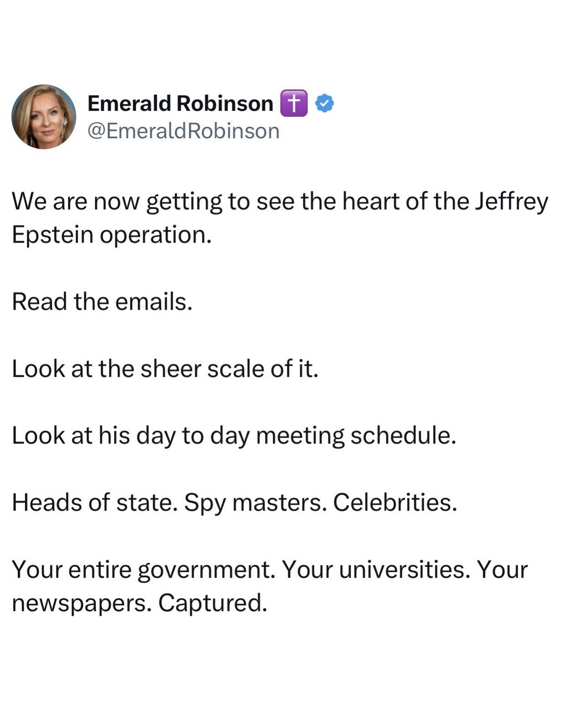Open the @EmeraldRobinson handle link

click(x=183, y=131)
